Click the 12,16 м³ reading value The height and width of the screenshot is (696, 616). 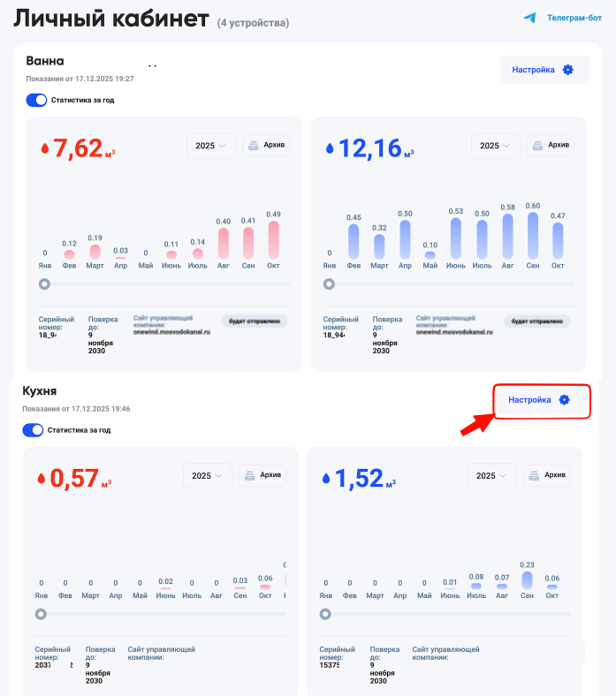376,148
